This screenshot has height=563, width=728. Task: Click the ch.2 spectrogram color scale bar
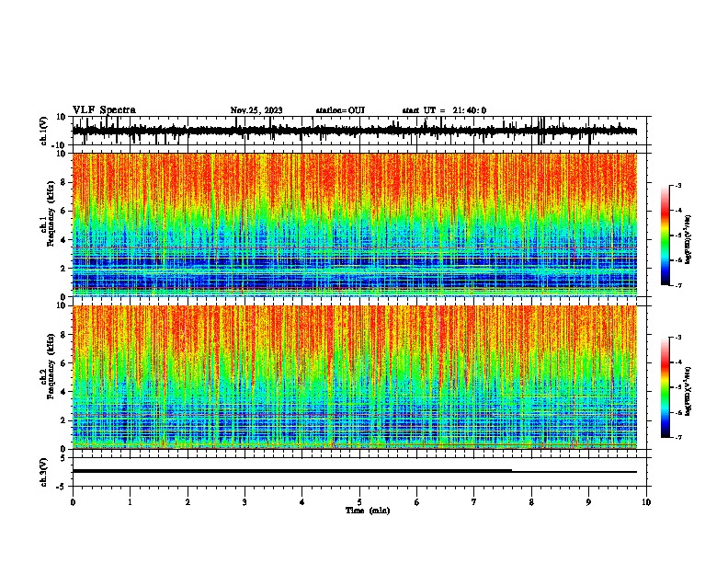(x=665, y=387)
